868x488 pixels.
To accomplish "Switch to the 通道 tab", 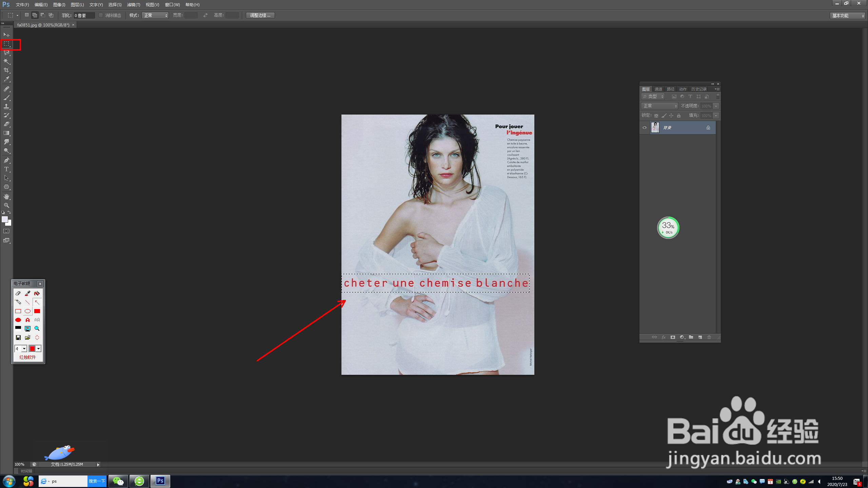I will pos(658,89).
